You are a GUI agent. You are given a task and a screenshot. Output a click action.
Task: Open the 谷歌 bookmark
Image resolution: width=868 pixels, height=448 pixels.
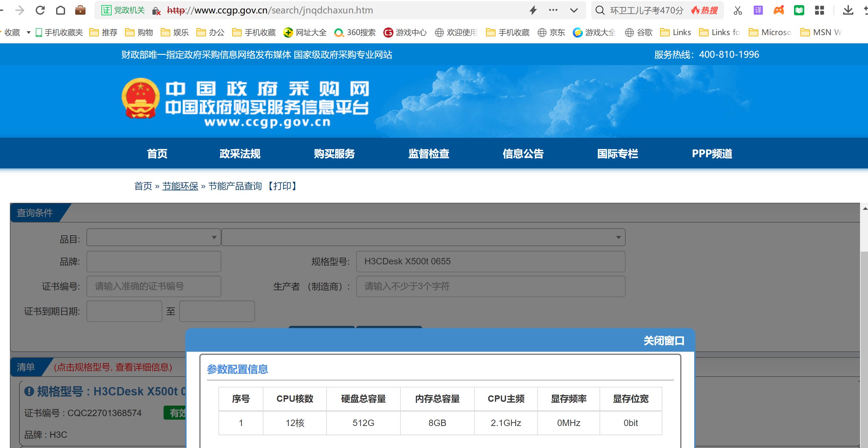click(639, 33)
